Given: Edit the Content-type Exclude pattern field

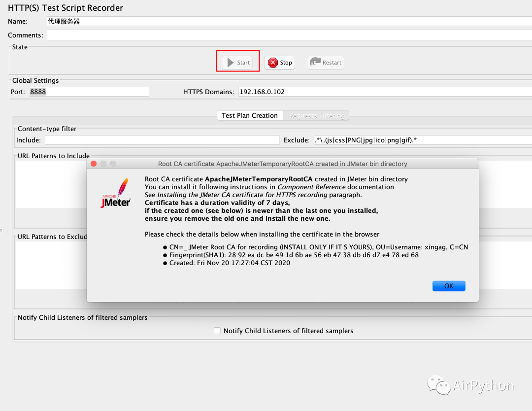Looking at the screenshot, I should (x=423, y=140).
